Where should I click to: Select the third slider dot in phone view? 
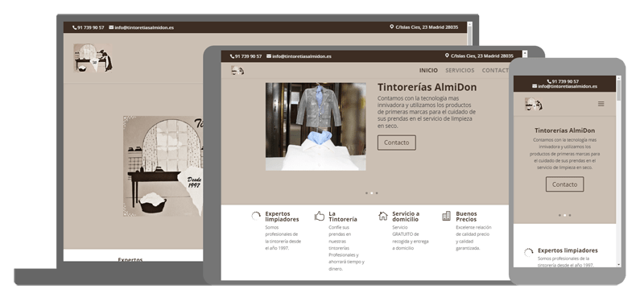click(570, 215)
